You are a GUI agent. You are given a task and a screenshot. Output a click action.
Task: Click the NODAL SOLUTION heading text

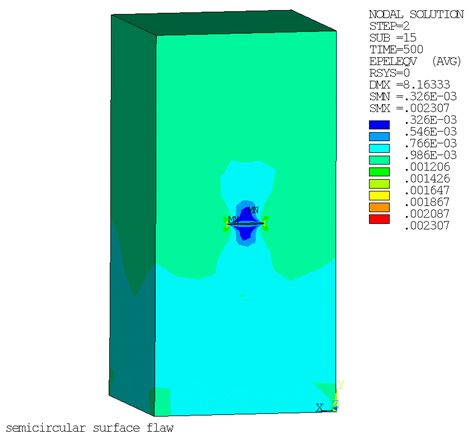point(416,14)
